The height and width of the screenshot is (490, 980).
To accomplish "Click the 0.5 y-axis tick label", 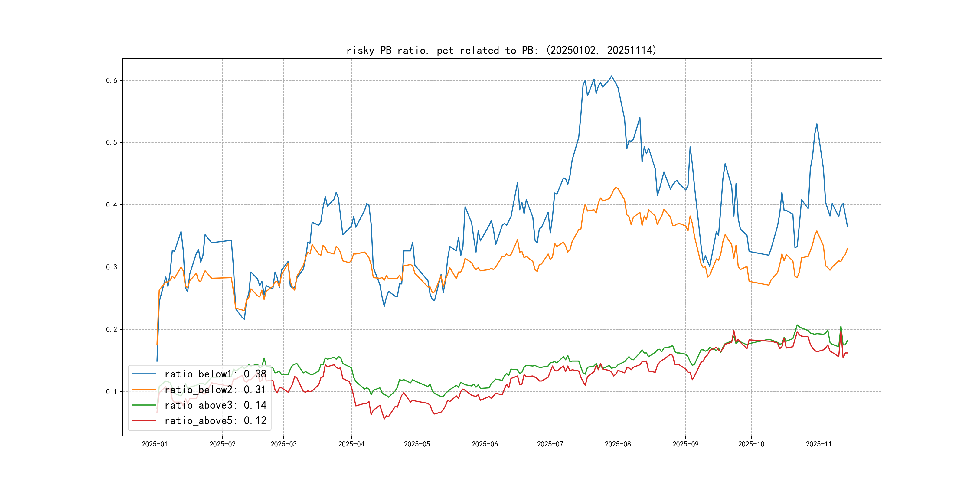I will tap(112, 143).
